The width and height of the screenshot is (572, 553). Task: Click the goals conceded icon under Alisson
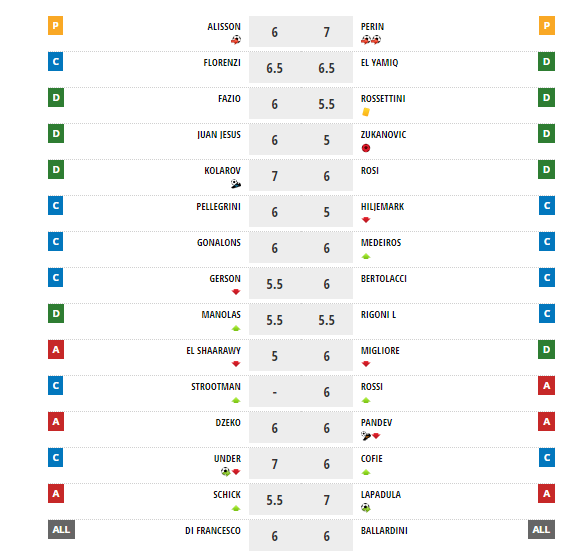tap(236, 39)
